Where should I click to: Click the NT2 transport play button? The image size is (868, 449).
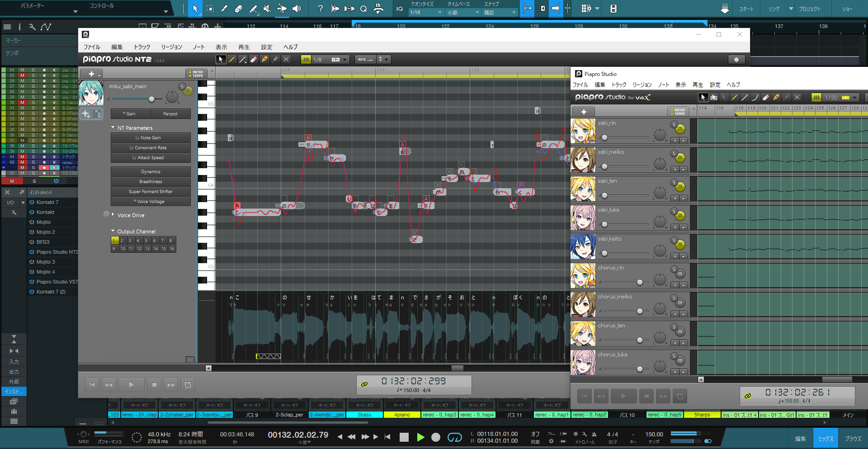[131, 385]
